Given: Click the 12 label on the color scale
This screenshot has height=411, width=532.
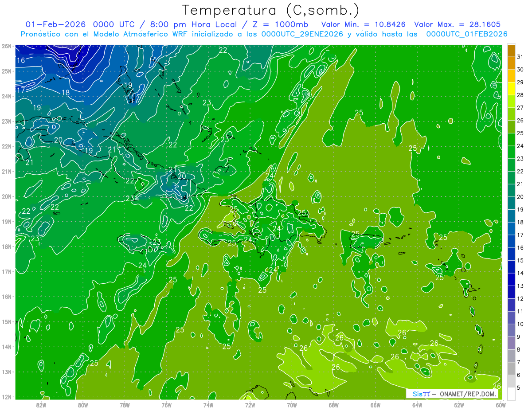Looking at the screenshot, I should point(520,298).
